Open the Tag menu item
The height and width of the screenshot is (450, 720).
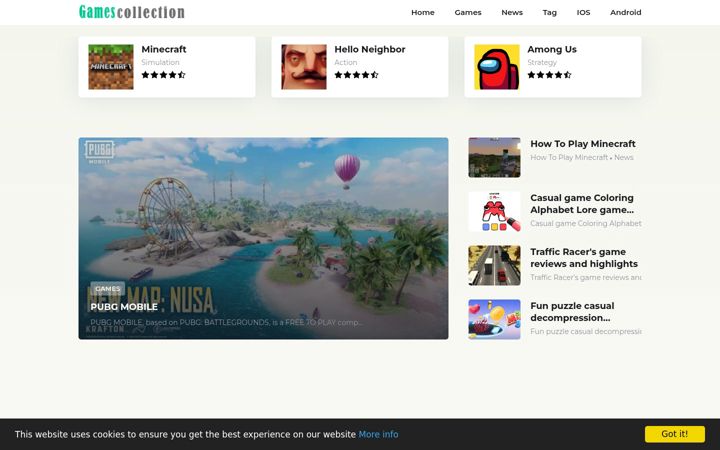tap(549, 12)
